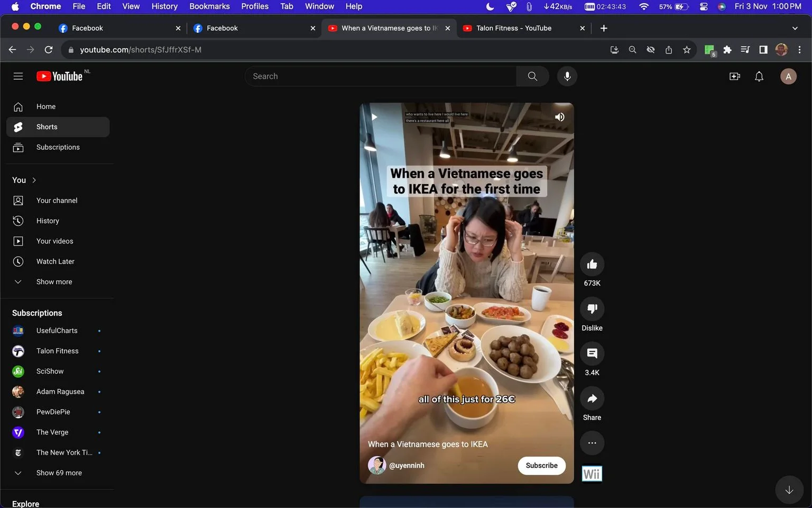Open the Bookmarks menu in menu bar
The height and width of the screenshot is (508, 812).
pos(209,6)
